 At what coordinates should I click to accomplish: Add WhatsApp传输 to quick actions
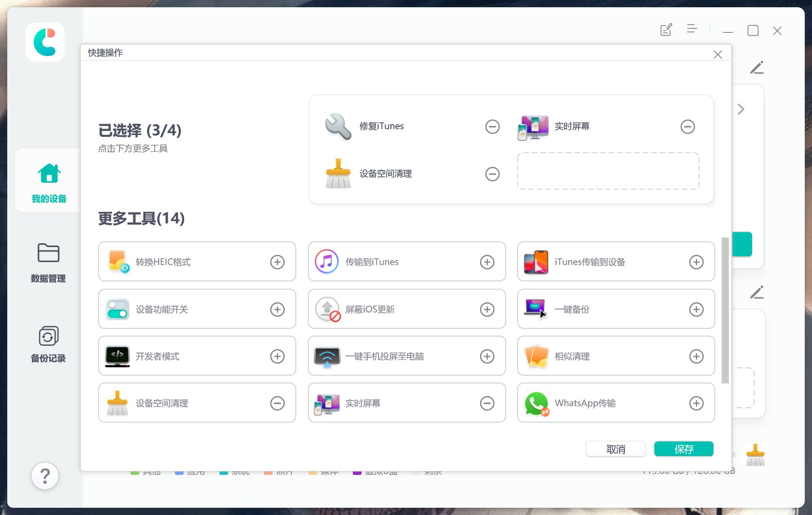(x=696, y=403)
